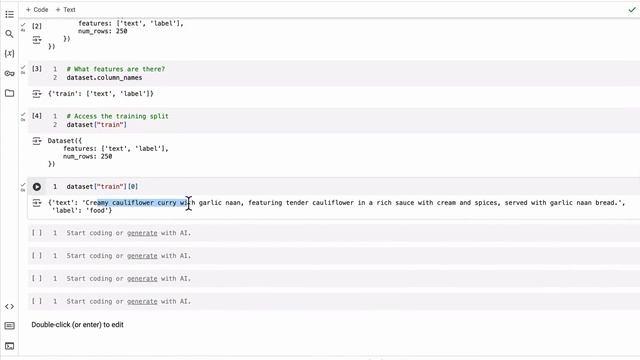The image size is (640, 360).
Task: Click output text {'train': ['text', 'label']}
Action: [100, 94]
